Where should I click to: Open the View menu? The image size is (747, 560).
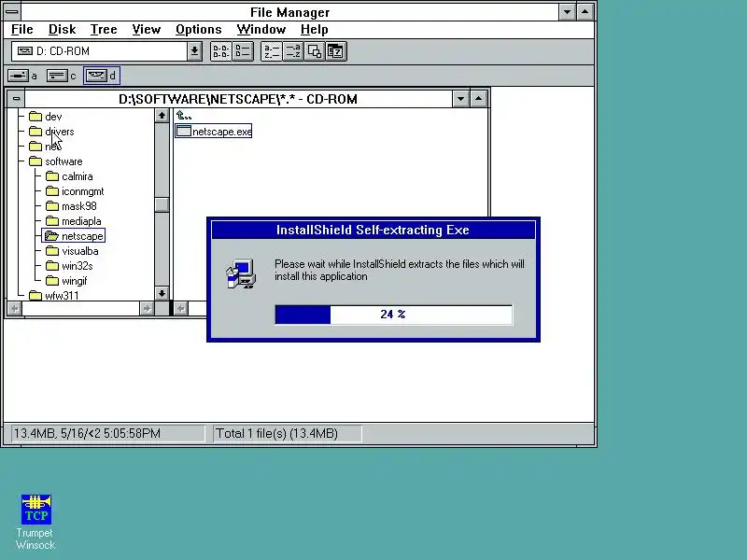147,30
